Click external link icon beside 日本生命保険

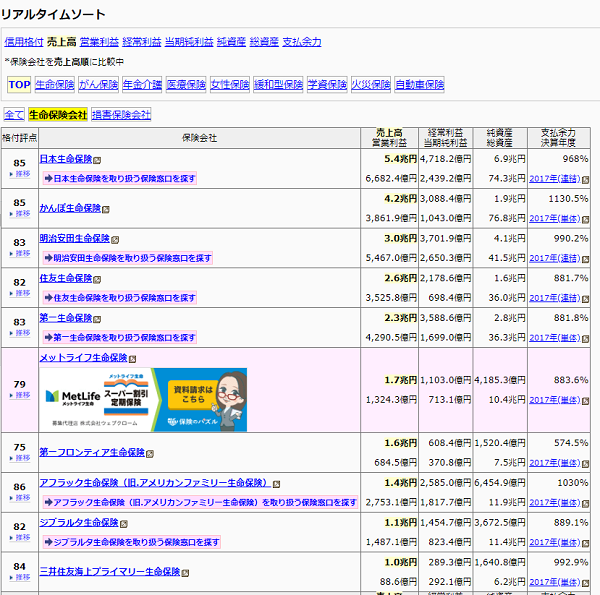(x=97, y=160)
